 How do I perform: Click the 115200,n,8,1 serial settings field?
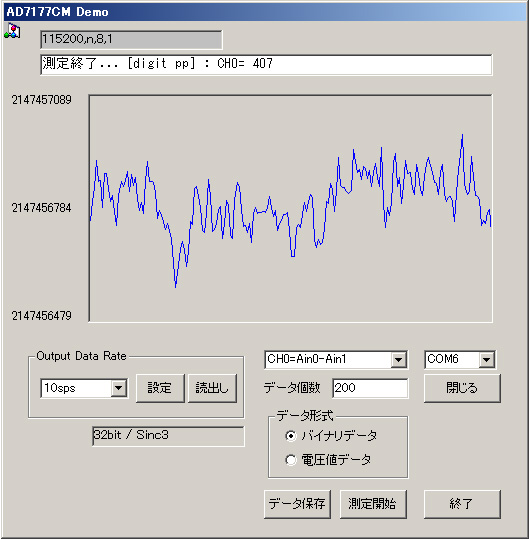click(x=131, y=40)
